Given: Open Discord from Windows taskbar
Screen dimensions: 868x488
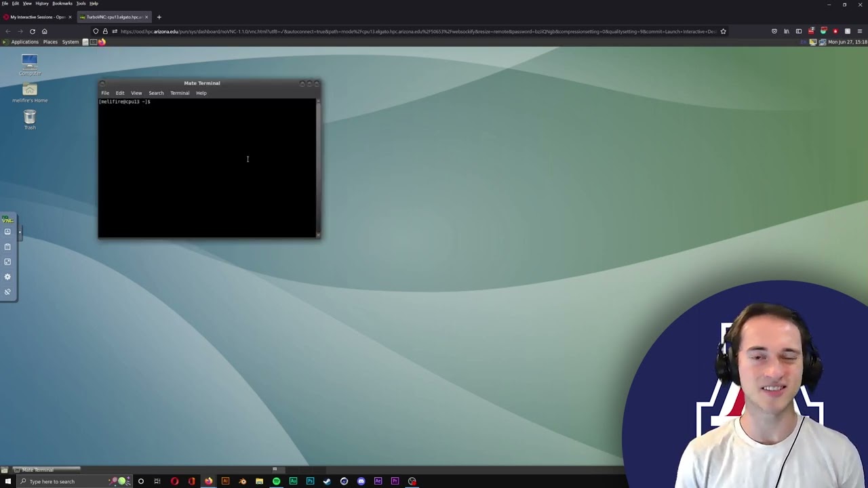Looking at the screenshot, I should click(361, 481).
